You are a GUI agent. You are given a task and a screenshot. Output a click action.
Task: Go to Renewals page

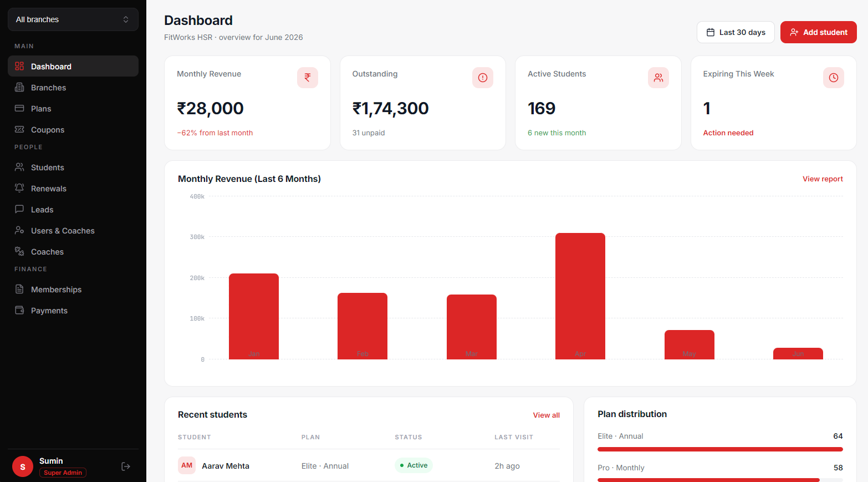point(73,188)
